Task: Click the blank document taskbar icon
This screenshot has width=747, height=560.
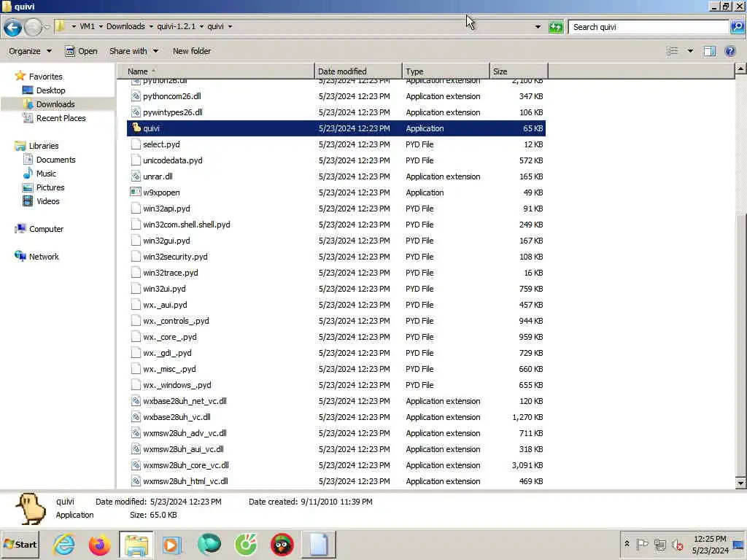Action: pos(319,545)
